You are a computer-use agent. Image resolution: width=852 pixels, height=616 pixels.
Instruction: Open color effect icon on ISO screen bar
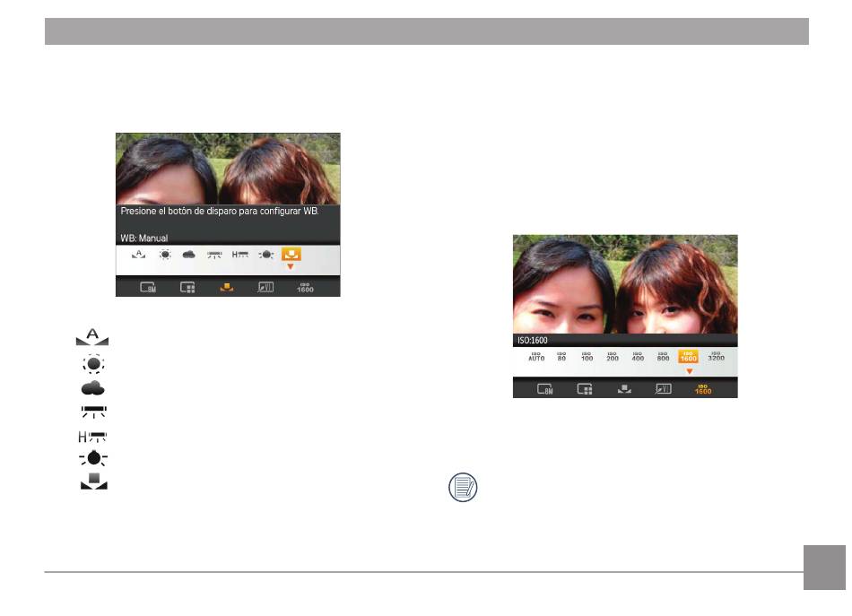click(664, 389)
